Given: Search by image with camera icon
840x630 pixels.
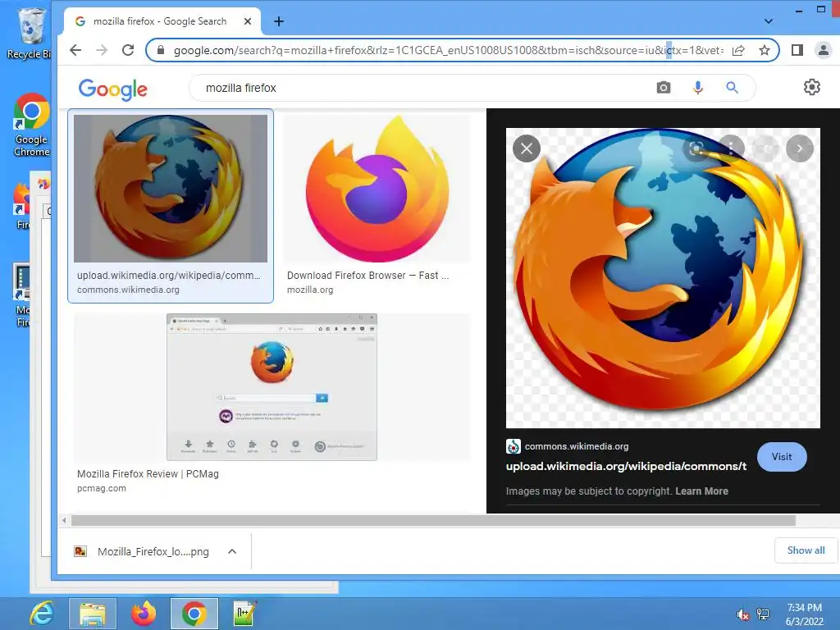Looking at the screenshot, I should (x=663, y=87).
